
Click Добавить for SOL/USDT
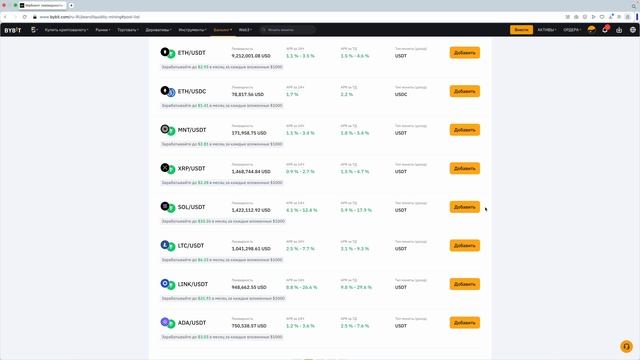(x=465, y=207)
